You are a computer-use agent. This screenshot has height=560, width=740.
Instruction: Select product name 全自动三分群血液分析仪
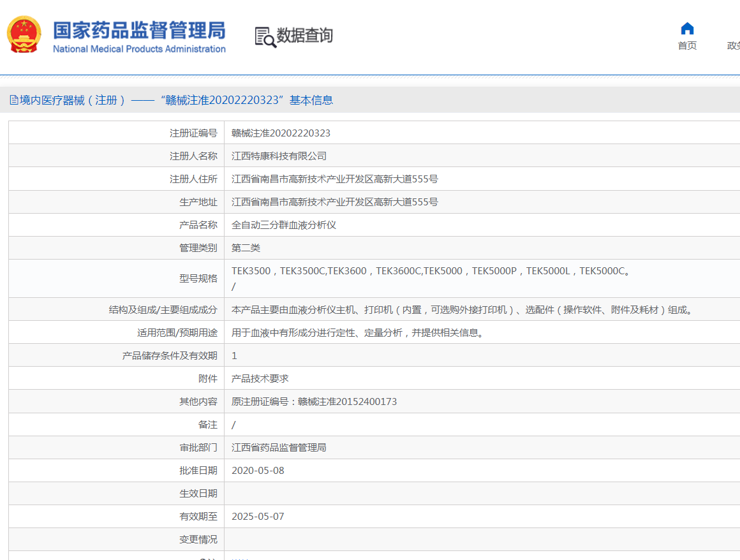click(x=284, y=225)
